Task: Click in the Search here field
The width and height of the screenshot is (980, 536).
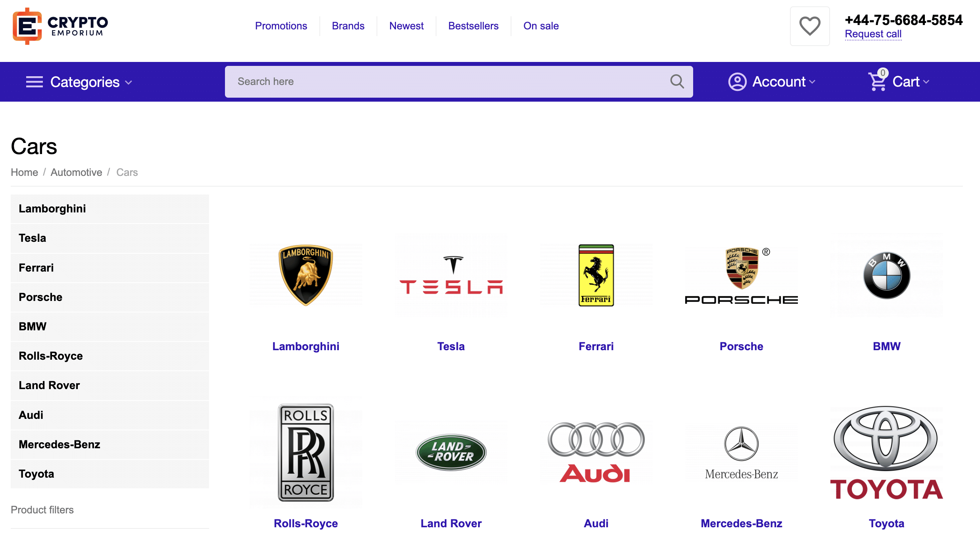Action: point(459,82)
